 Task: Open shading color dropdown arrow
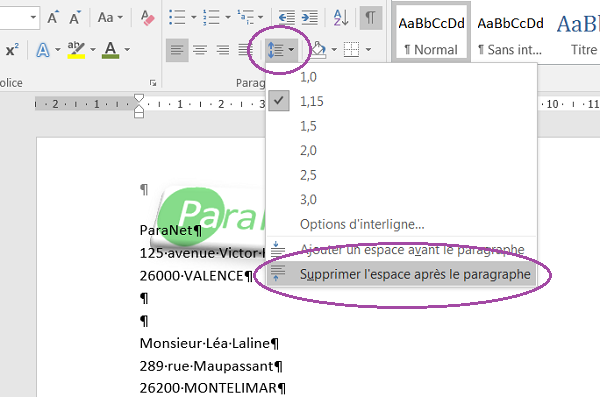click(334, 50)
